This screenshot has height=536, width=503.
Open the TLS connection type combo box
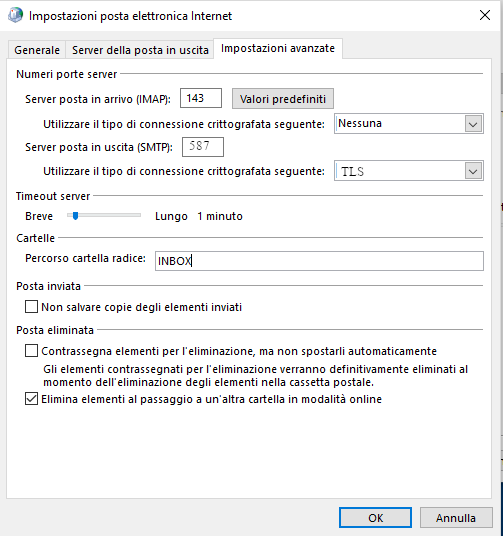click(x=409, y=171)
